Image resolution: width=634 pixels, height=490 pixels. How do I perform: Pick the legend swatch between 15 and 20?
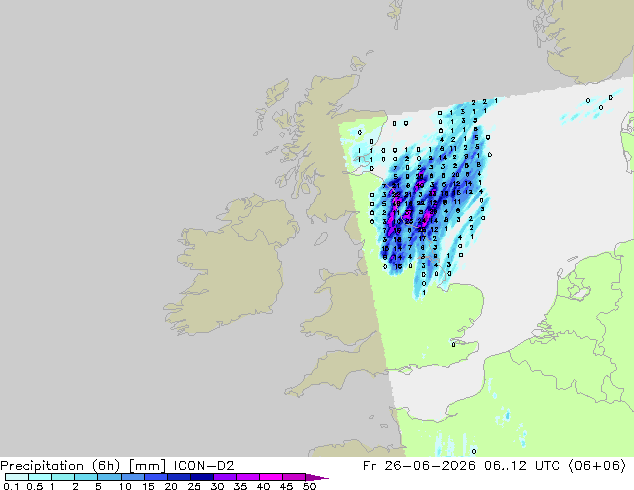pyautogui.click(x=156, y=477)
